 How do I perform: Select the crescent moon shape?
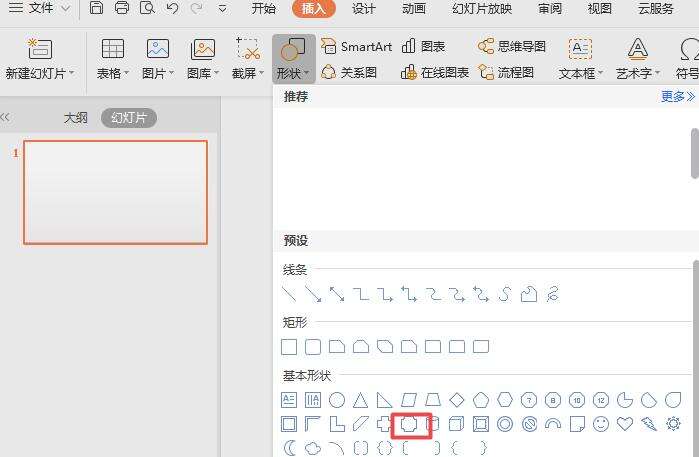pyautogui.click(x=289, y=448)
